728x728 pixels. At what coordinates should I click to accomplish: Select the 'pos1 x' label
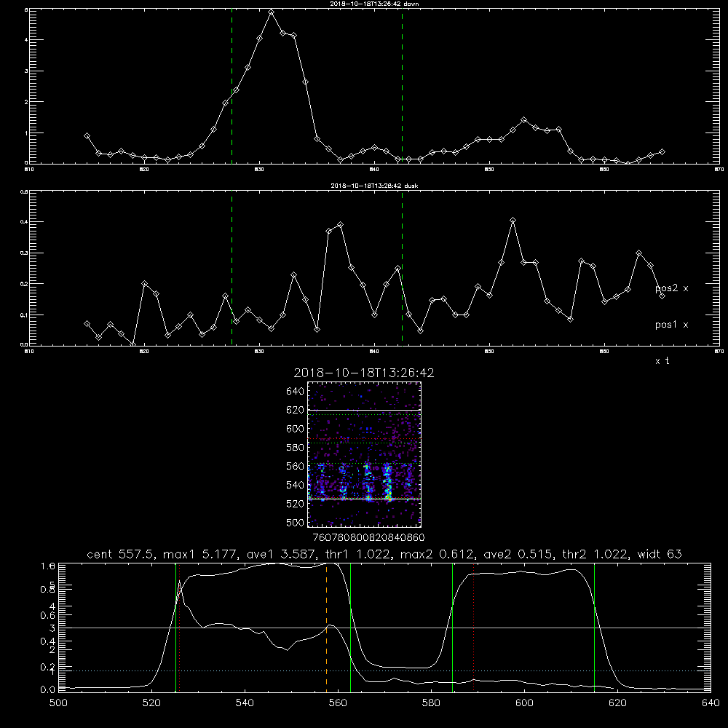[x=671, y=325]
